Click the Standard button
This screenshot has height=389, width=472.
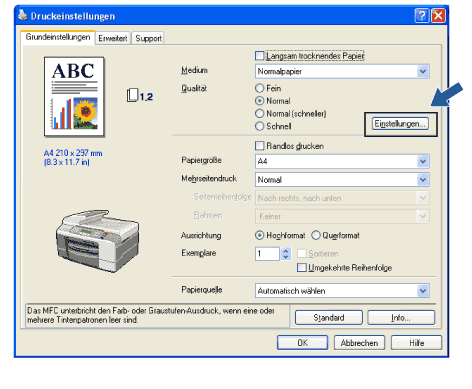[329, 317]
